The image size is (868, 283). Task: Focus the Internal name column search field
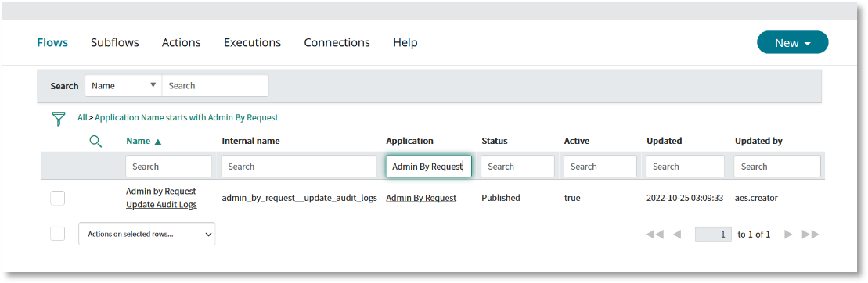[299, 167]
